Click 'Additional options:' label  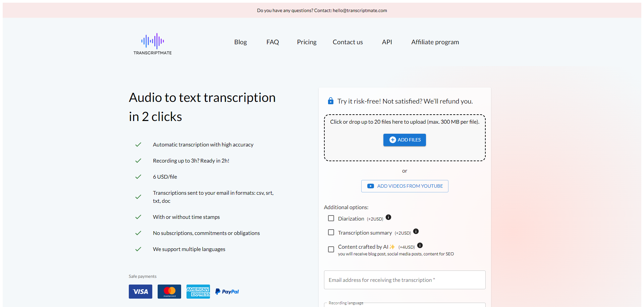[346, 207]
